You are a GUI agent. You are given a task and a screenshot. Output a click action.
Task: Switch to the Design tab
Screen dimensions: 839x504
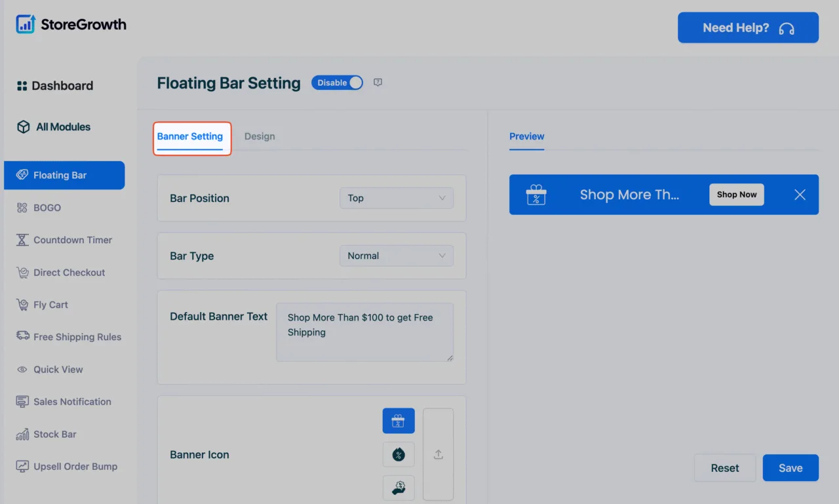click(x=260, y=136)
